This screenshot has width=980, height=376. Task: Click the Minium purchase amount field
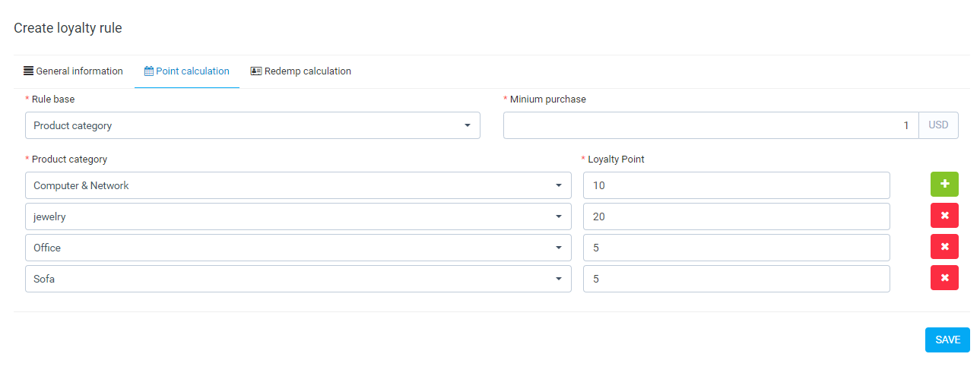[710, 126]
